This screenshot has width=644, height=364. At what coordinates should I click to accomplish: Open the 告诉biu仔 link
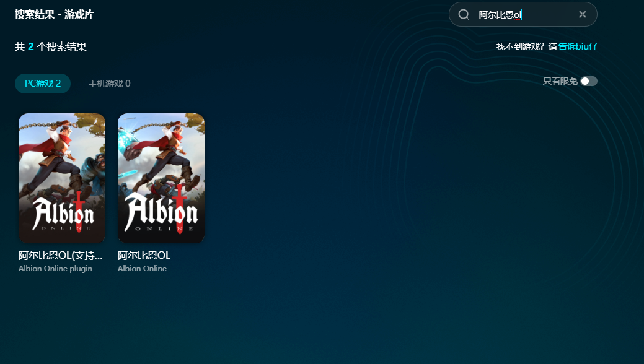(x=578, y=46)
